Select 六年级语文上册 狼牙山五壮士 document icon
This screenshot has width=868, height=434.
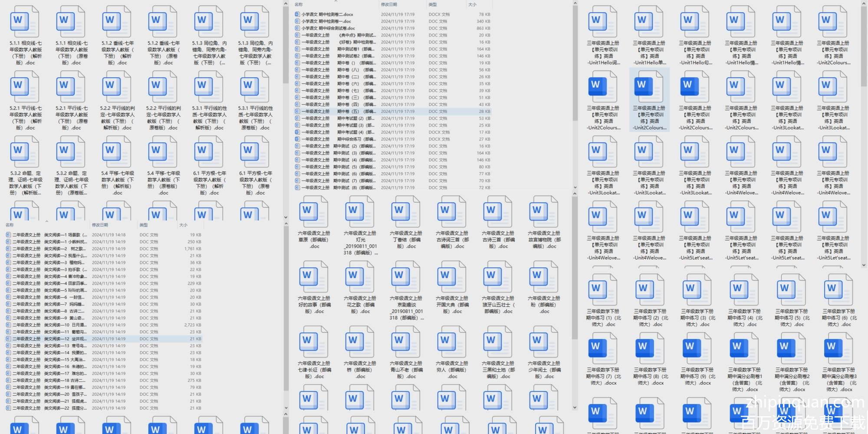(497, 277)
